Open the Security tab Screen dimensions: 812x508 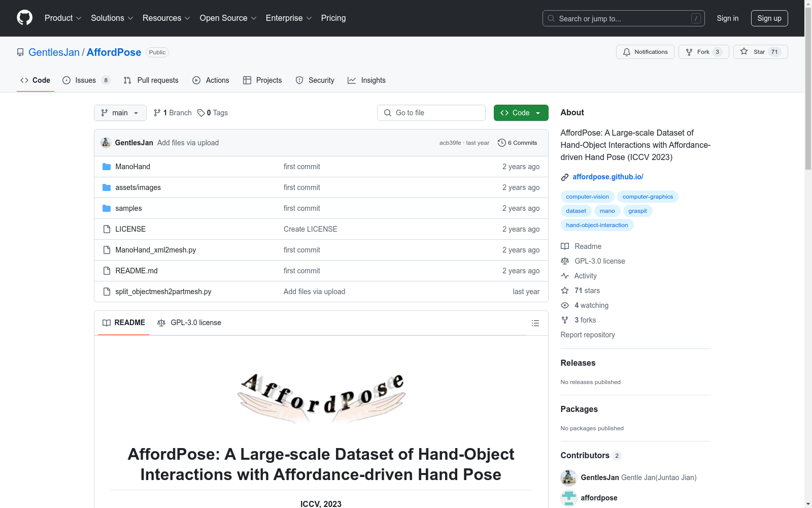tap(315, 80)
